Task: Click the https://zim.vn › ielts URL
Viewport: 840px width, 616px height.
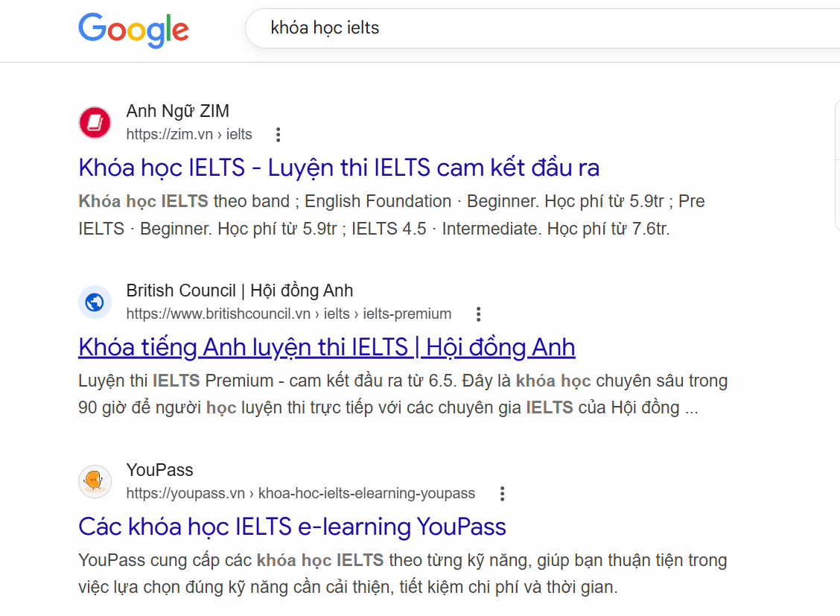Action: (189, 135)
